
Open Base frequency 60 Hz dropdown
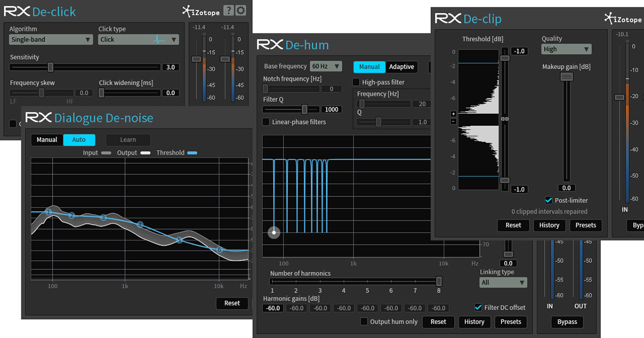326,67
